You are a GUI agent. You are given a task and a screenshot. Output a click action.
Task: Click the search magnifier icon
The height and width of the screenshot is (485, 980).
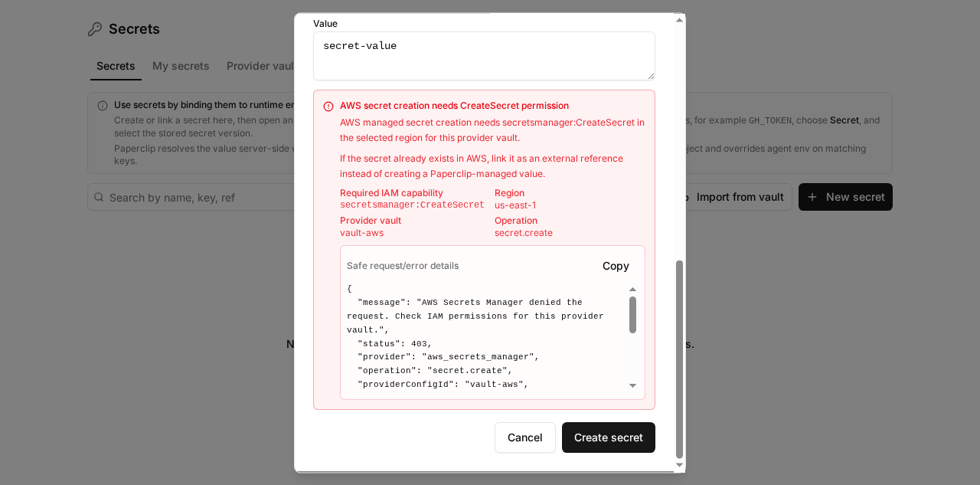99,197
